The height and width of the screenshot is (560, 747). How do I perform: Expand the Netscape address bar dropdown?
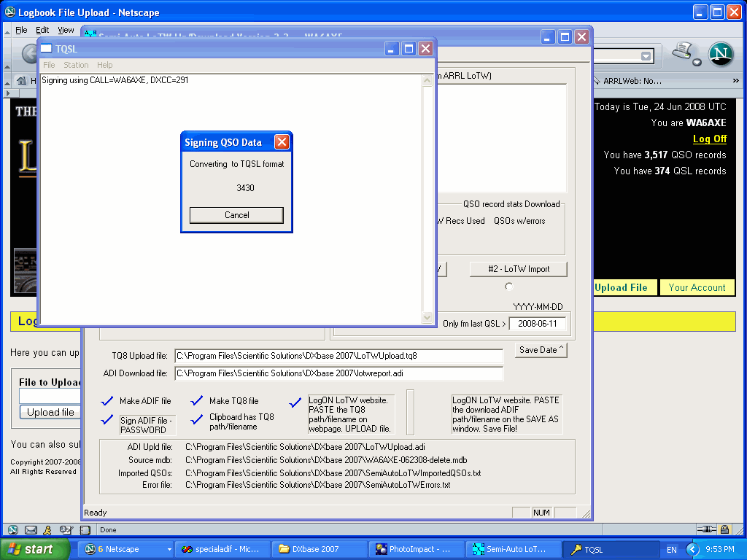coord(646,56)
